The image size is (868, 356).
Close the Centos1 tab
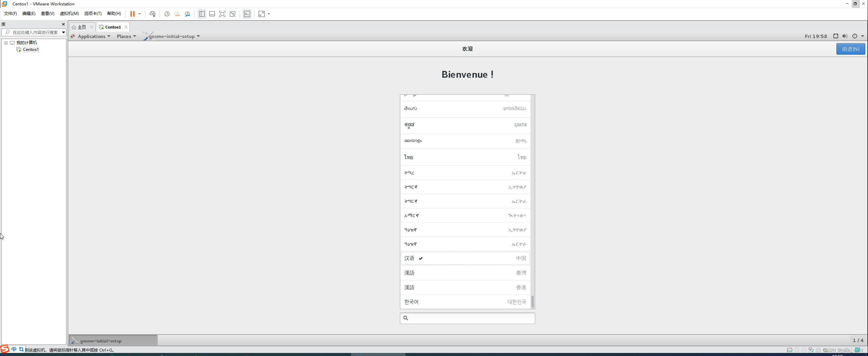pos(126,27)
